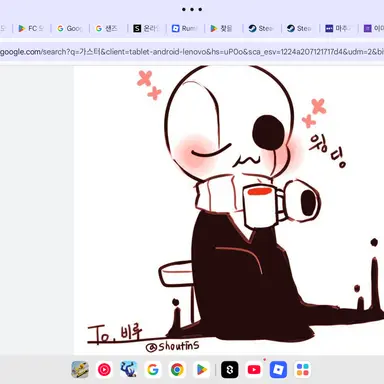Open the colorful app grid icon in dock
This screenshot has height=384, width=384.
(303, 369)
